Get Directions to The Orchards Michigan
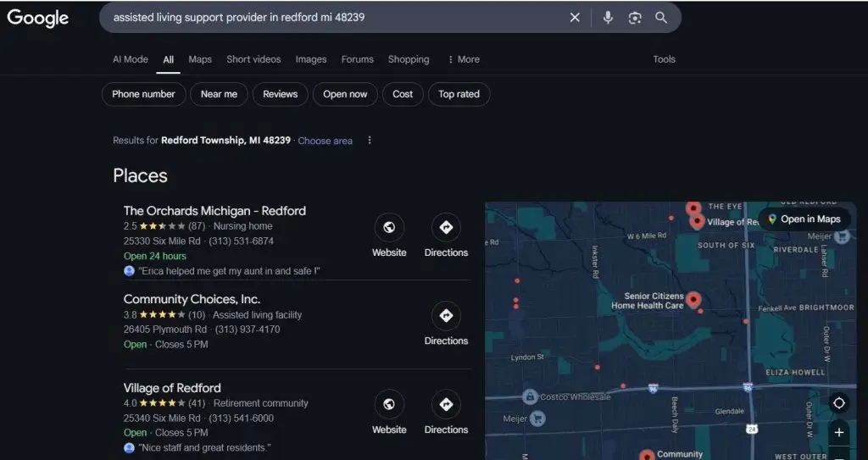 click(446, 236)
